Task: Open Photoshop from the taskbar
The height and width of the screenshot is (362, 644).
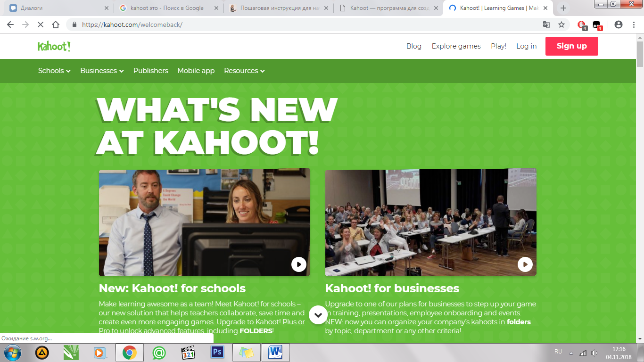Action: click(x=217, y=353)
